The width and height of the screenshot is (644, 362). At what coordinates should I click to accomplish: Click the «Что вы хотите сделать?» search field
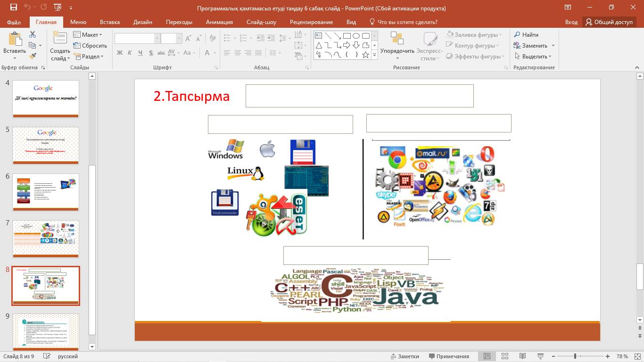pos(404,22)
